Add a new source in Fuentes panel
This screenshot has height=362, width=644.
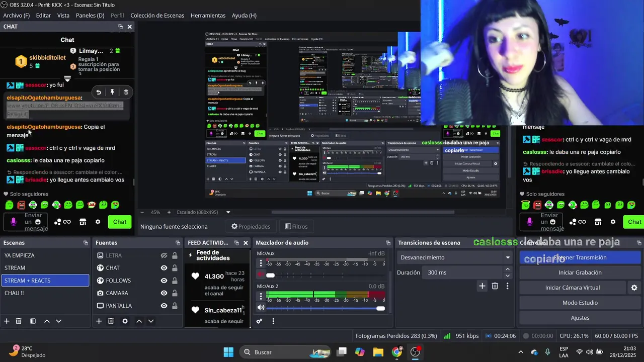click(99, 321)
